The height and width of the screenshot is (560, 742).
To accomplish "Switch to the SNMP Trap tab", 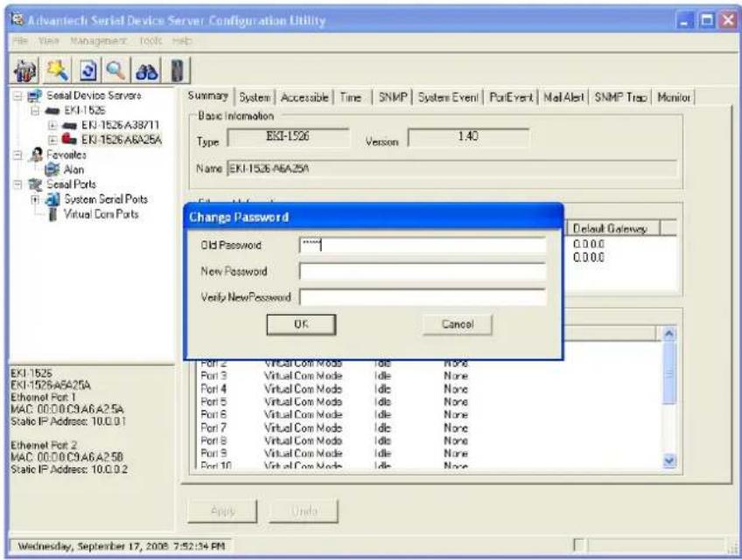I will (x=620, y=97).
